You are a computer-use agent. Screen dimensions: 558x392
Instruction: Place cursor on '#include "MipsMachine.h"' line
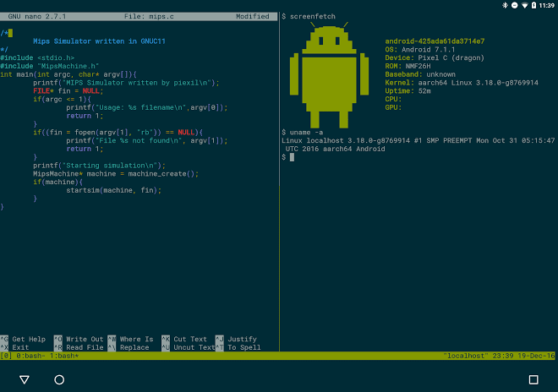[x=50, y=66]
